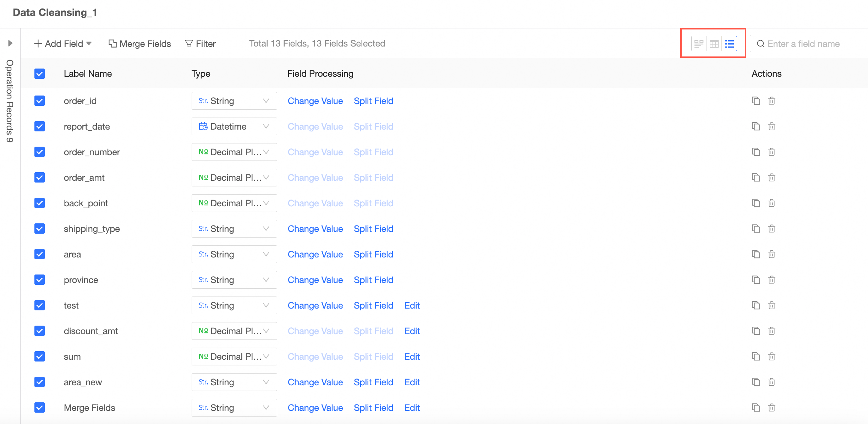Deselect the area_new field checkbox
Viewport: 868px width, 424px height.
point(39,382)
